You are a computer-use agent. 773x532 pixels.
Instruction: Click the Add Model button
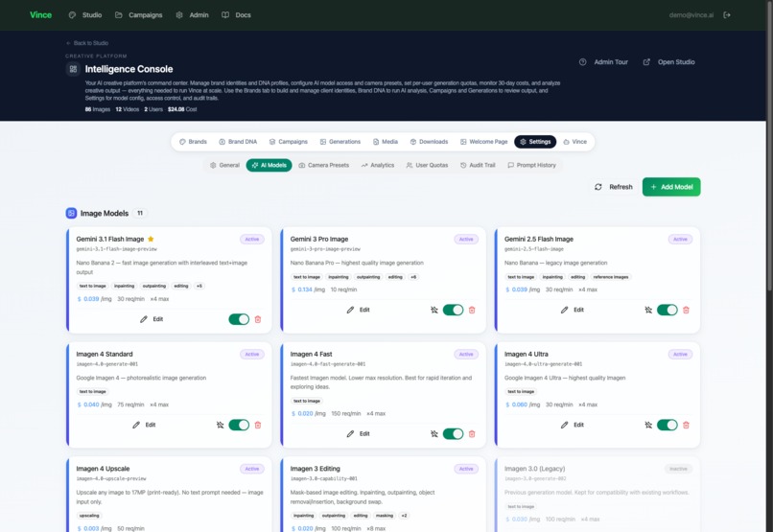tap(671, 187)
